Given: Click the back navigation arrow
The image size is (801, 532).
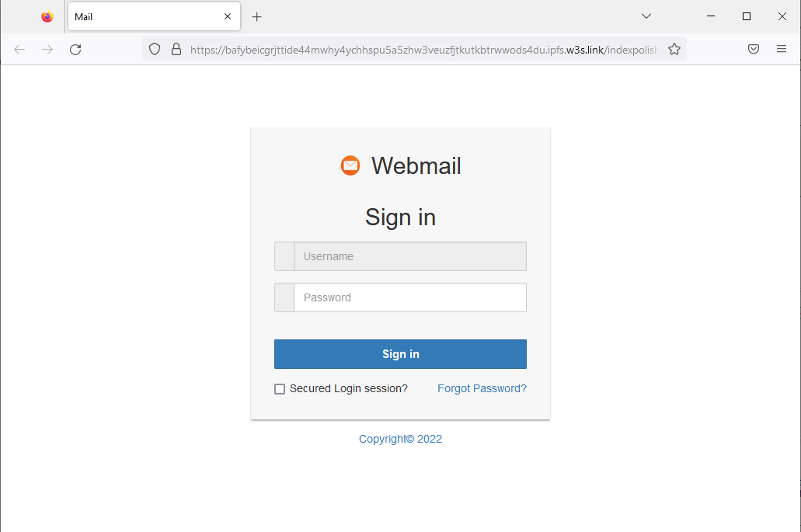Looking at the screenshot, I should tap(19, 49).
